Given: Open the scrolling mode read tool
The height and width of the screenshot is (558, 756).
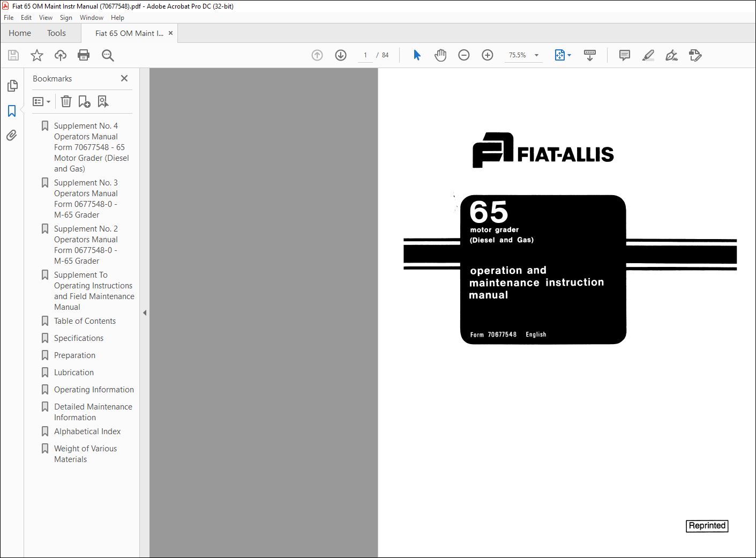Looking at the screenshot, I should click(590, 55).
